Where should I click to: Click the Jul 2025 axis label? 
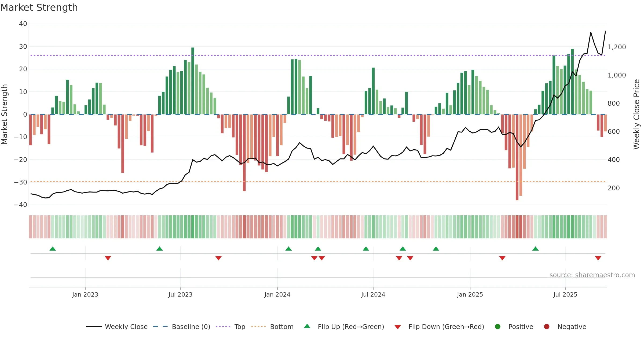click(565, 295)
